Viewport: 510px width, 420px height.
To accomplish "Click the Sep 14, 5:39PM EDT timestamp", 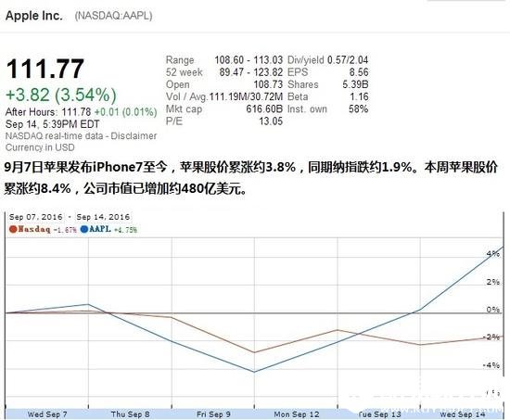I will 52,124.
